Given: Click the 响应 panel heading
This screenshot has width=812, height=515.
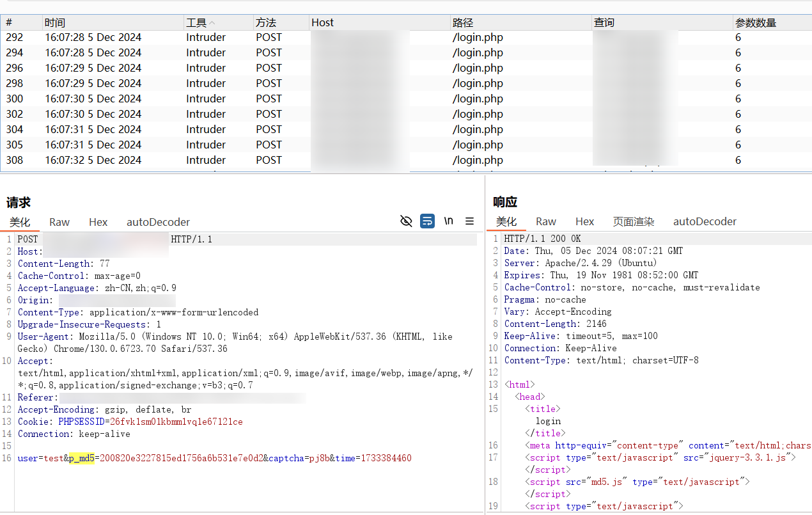Looking at the screenshot, I should (x=505, y=202).
